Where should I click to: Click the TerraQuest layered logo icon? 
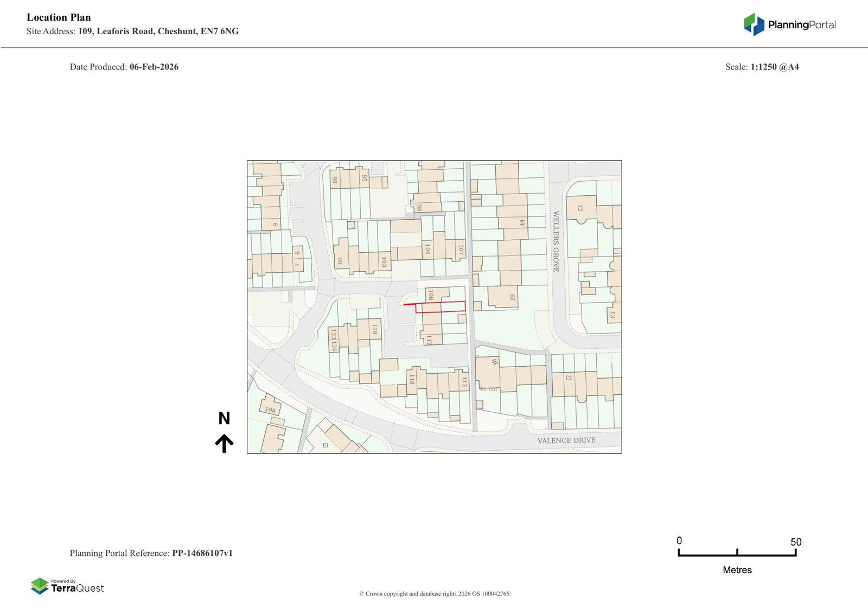point(40,586)
